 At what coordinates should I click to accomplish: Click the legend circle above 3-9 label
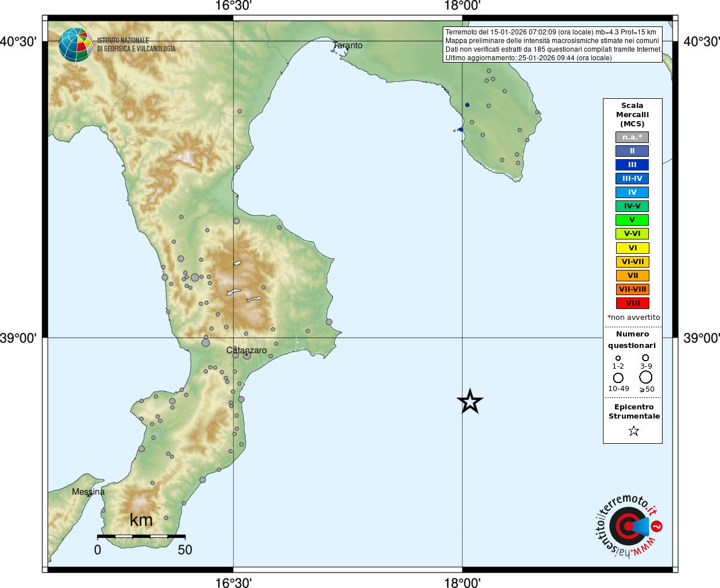(x=645, y=358)
